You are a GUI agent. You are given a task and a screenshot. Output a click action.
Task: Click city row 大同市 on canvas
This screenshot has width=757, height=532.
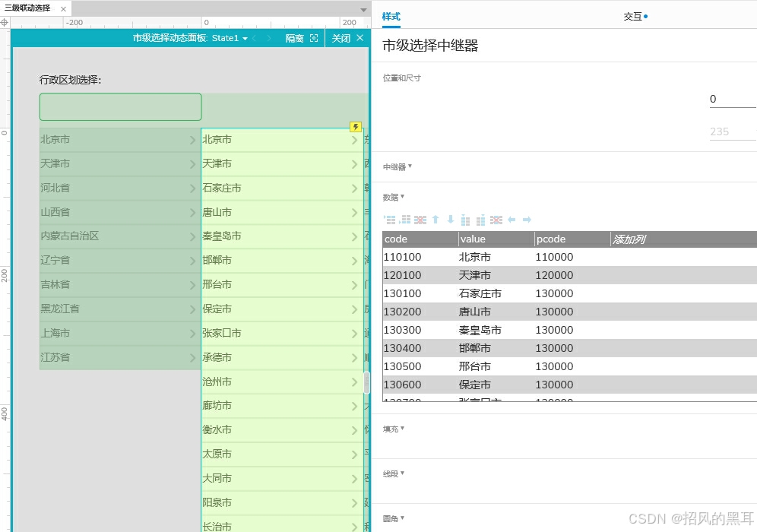pos(283,478)
